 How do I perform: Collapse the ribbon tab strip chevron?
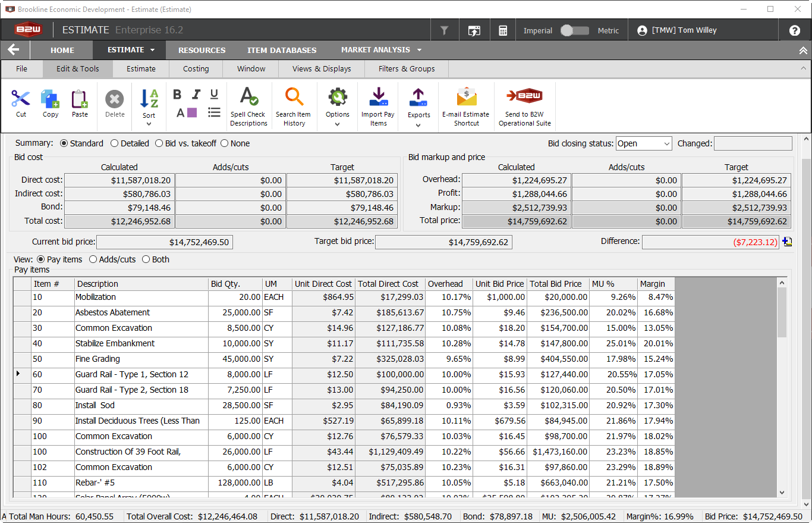802,68
